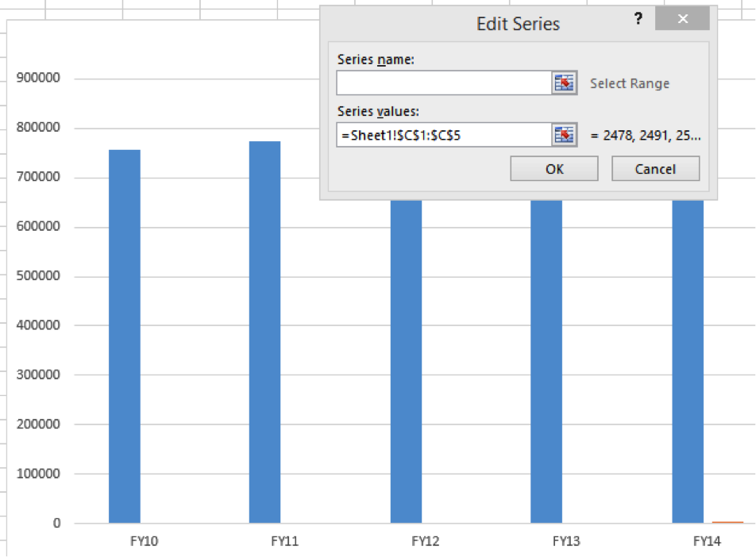This screenshot has width=756, height=557.
Task: Click the Series values range selector icon
Action: [564, 135]
